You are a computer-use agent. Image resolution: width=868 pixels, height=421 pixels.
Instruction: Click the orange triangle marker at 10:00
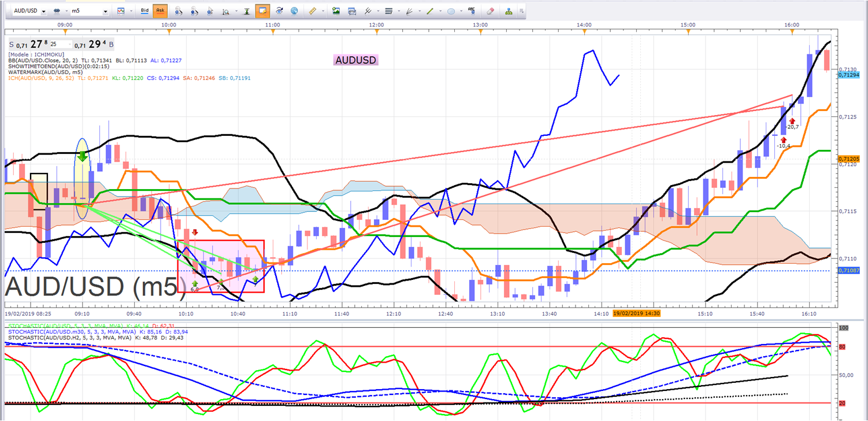pos(169,32)
